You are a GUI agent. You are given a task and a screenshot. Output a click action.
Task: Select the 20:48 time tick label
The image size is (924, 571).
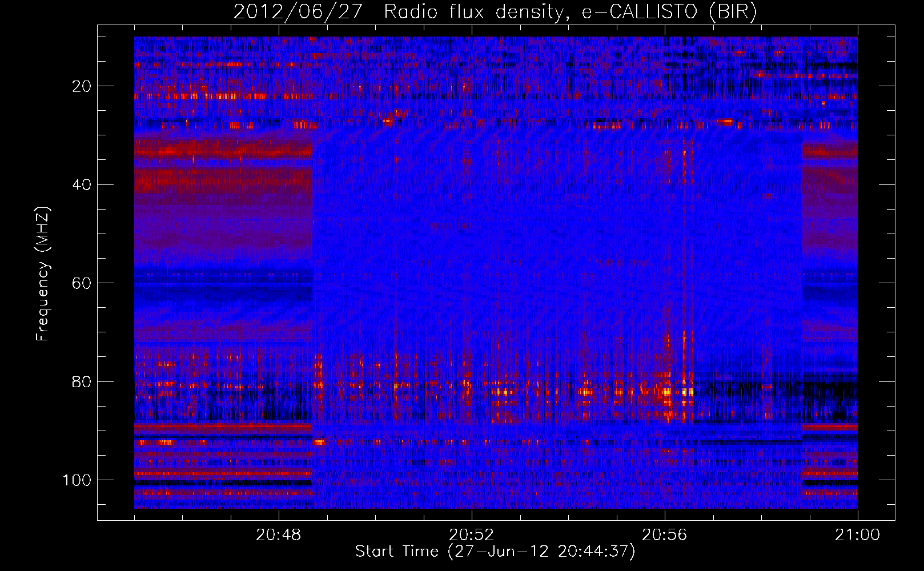279,535
